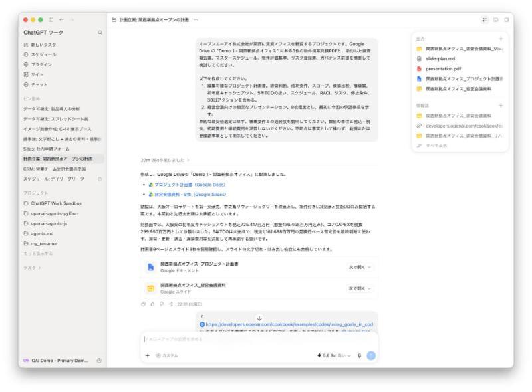The width and height of the screenshot is (532, 392).
Task: Open the ellipsis menu beside the task title
Action: 196,20
